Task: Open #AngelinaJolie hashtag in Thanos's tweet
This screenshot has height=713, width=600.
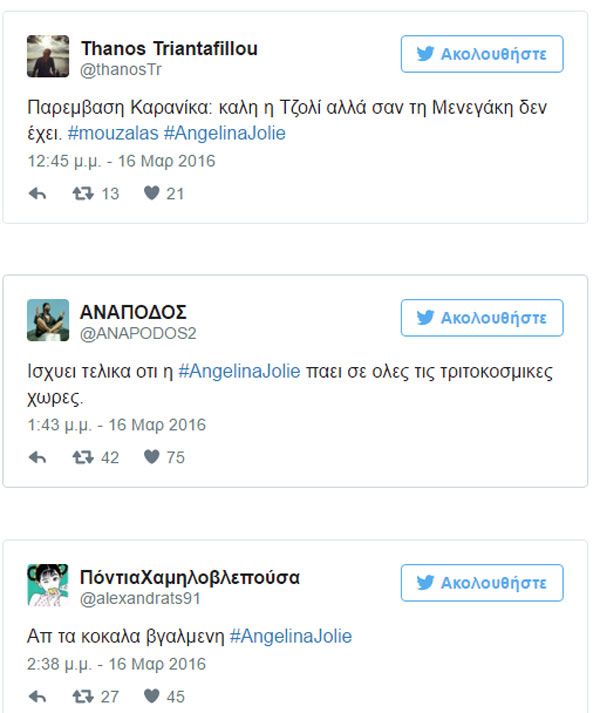Action: [x=225, y=134]
